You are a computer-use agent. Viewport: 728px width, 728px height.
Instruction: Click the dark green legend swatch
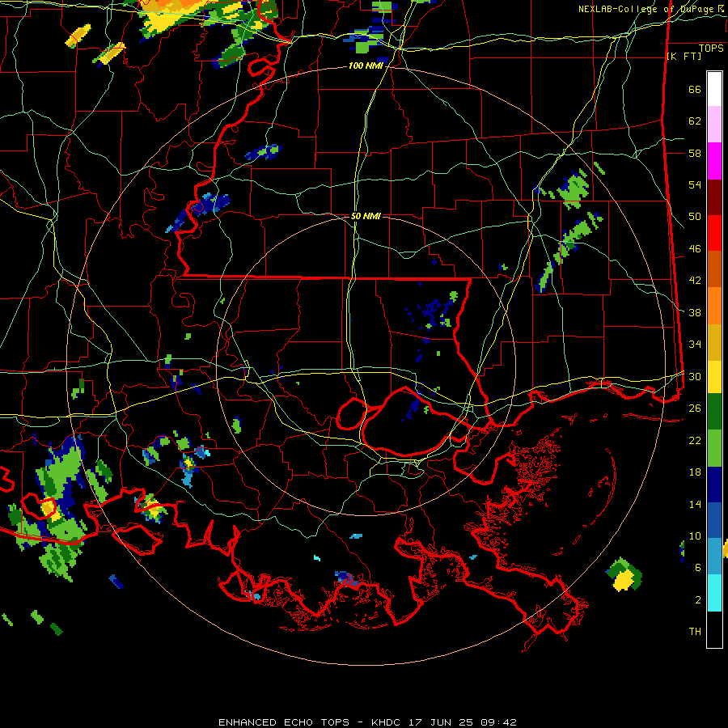[x=714, y=412]
